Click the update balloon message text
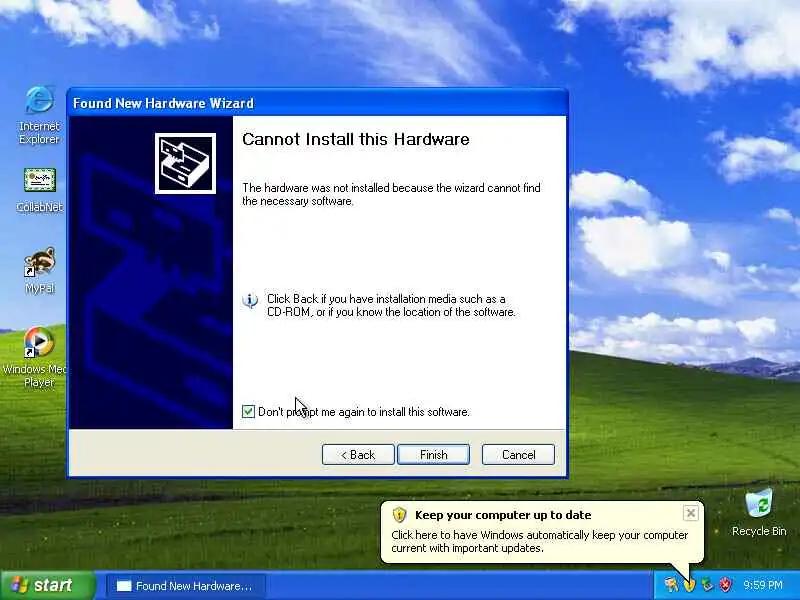Screen dimensions: 800x600 tap(539, 541)
